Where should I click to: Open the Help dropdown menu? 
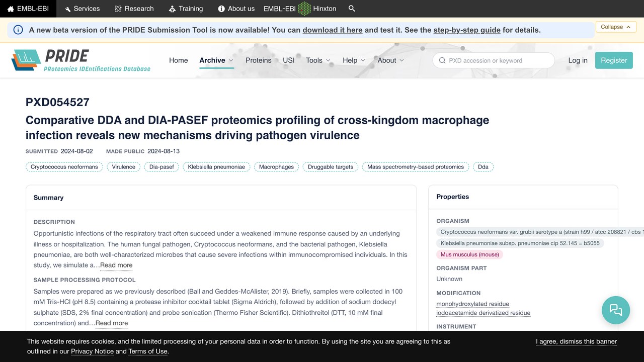tap(354, 60)
